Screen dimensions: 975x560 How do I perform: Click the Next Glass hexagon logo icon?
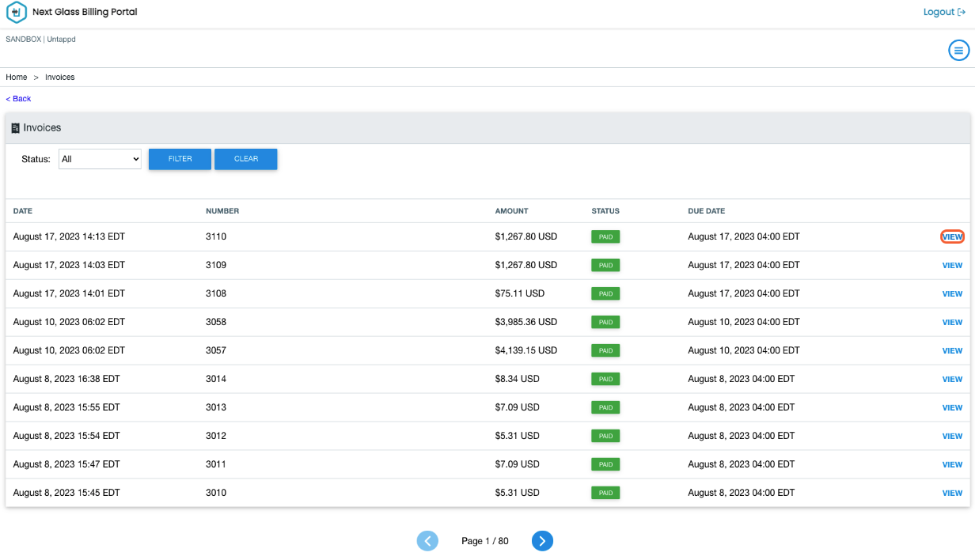click(x=17, y=13)
